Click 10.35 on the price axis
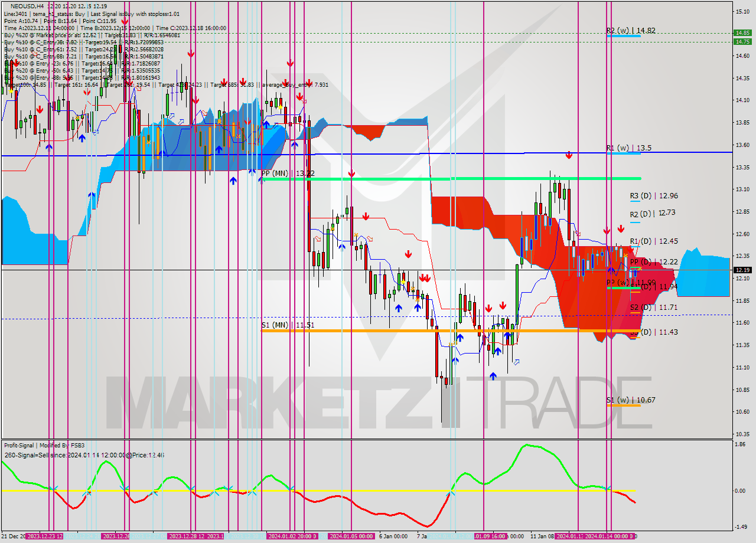The width and height of the screenshot is (756, 543). (742, 434)
